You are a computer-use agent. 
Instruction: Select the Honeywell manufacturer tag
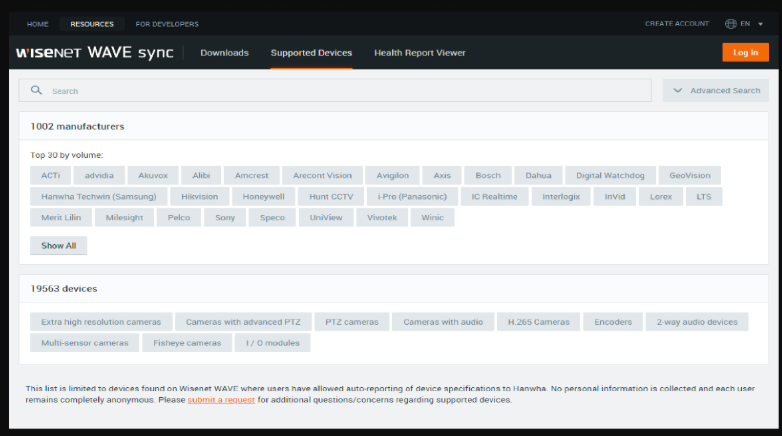263,197
